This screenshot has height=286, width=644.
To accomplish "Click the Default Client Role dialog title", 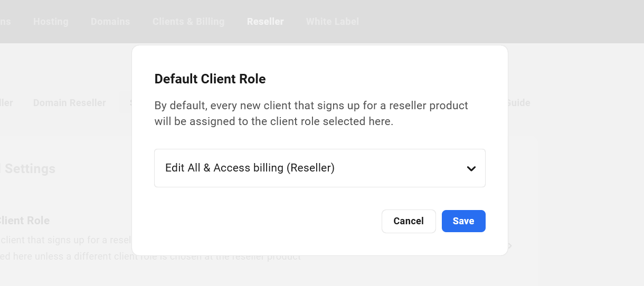I will point(210,79).
